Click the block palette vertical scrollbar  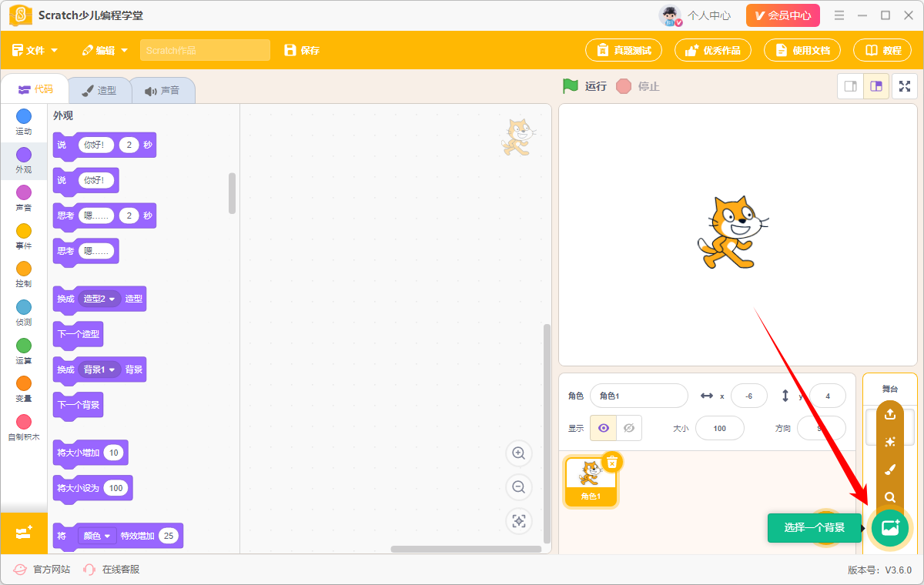(x=233, y=193)
